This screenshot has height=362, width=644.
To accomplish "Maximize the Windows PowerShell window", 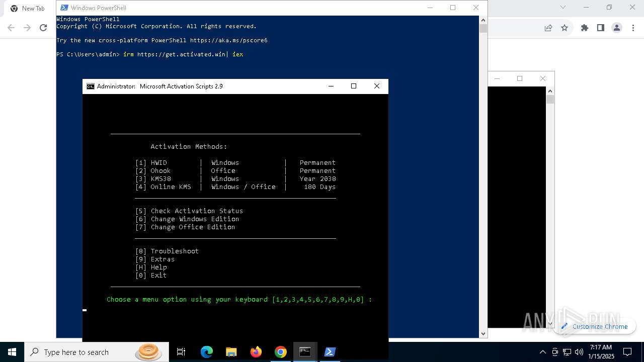I will pos(453,8).
